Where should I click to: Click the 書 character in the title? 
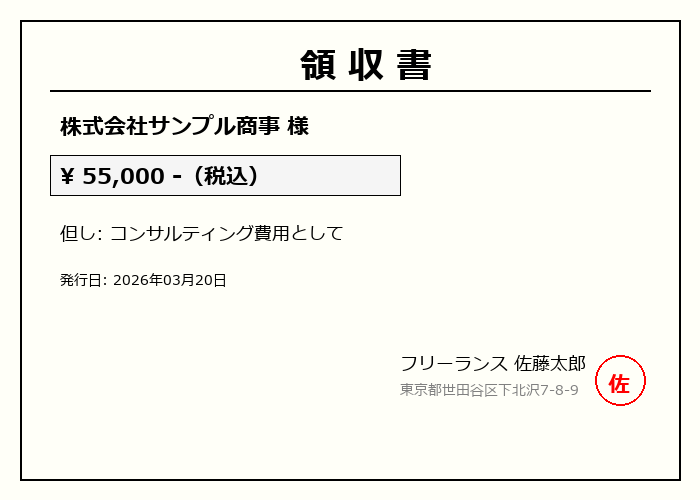coord(414,64)
